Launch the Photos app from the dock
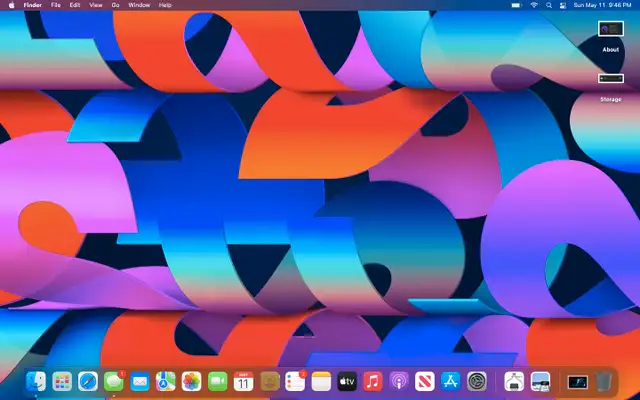Viewport: 640px width, 400px height. point(192,381)
